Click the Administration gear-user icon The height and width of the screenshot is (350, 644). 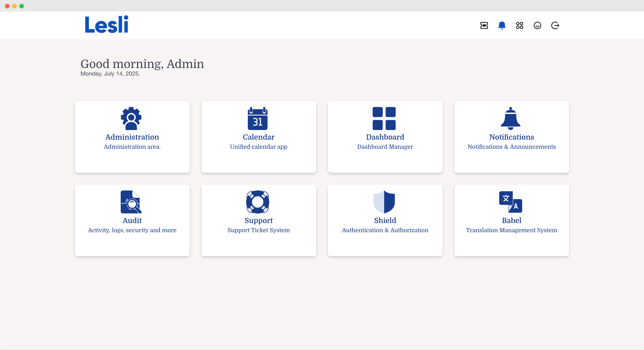click(x=131, y=119)
